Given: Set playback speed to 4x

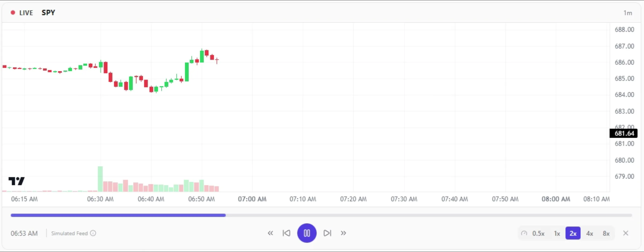Looking at the screenshot, I should (x=590, y=234).
